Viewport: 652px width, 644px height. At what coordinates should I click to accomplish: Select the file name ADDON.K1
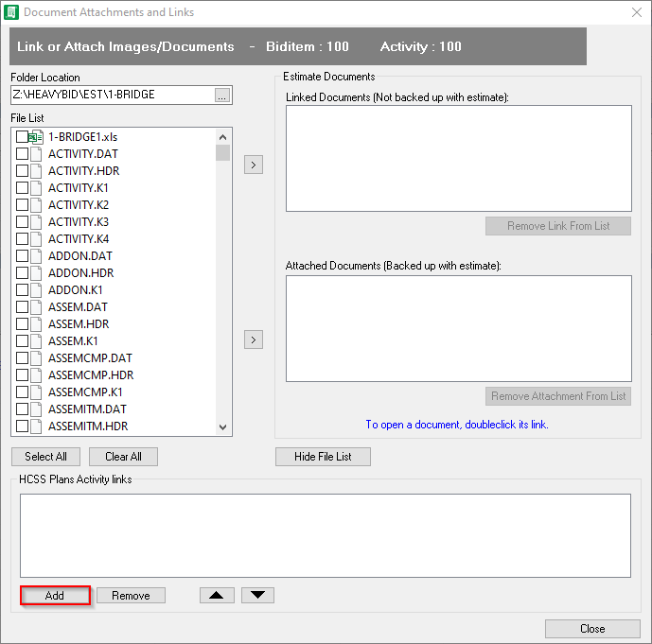pyautogui.click(x=76, y=290)
